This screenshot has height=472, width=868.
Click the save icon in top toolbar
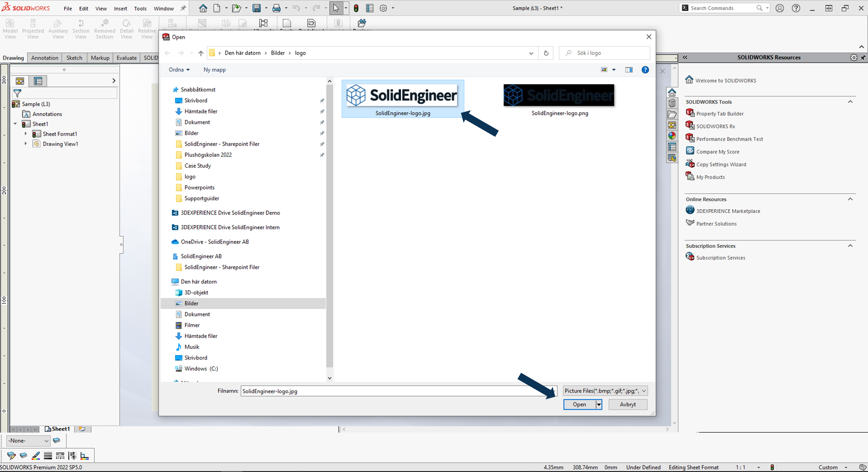click(x=257, y=8)
